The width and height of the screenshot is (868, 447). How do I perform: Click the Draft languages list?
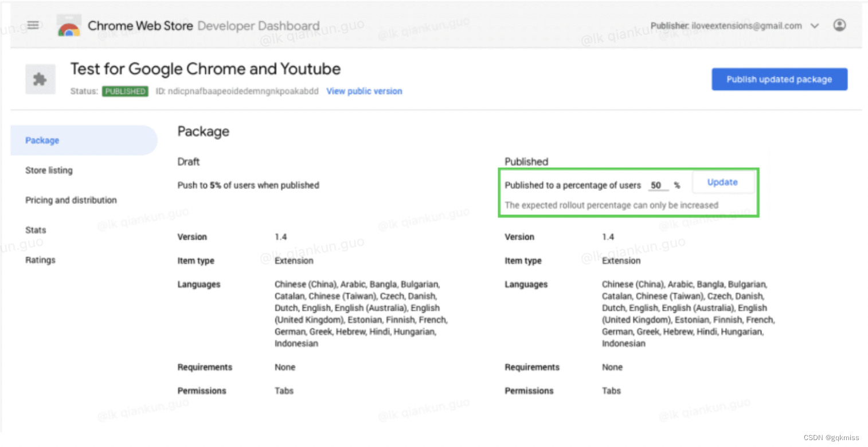pos(361,314)
